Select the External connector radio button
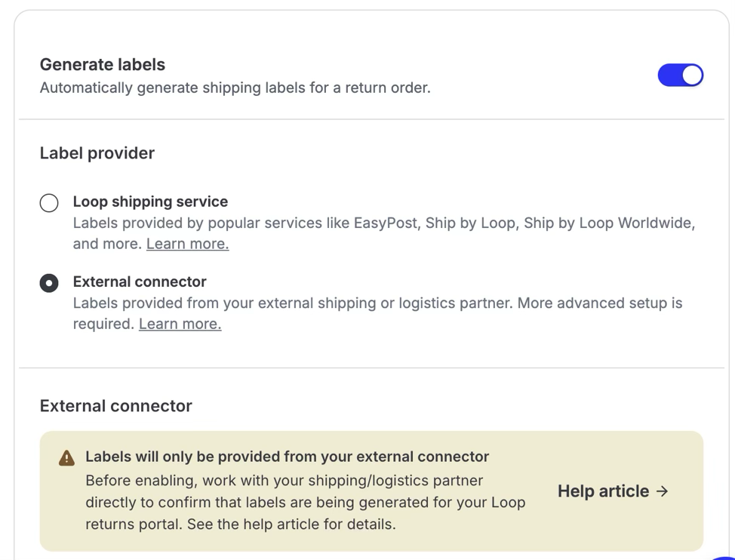The width and height of the screenshot is (735, 560). point(49,283)
